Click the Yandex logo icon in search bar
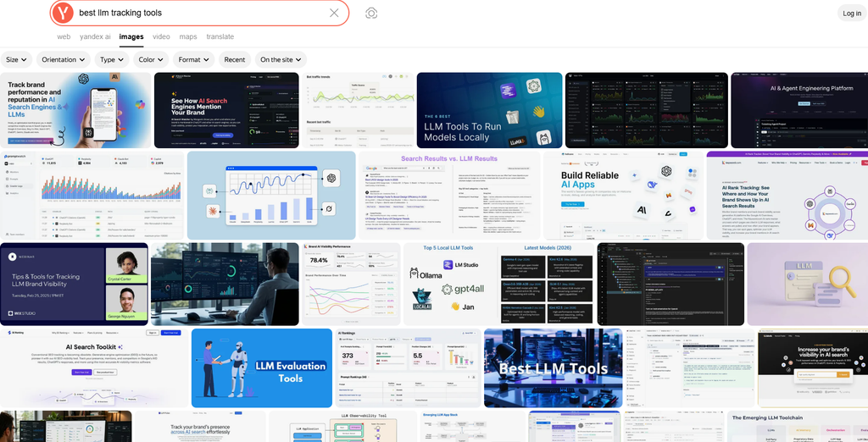Image resolution: width=868 pixels, height=442 pixels. pos(64,13)
